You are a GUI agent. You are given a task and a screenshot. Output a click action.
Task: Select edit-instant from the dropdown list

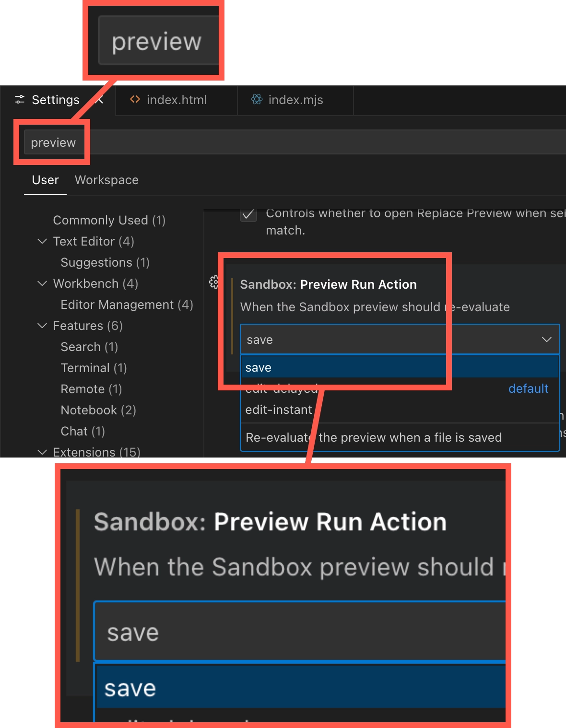(279, 410)
